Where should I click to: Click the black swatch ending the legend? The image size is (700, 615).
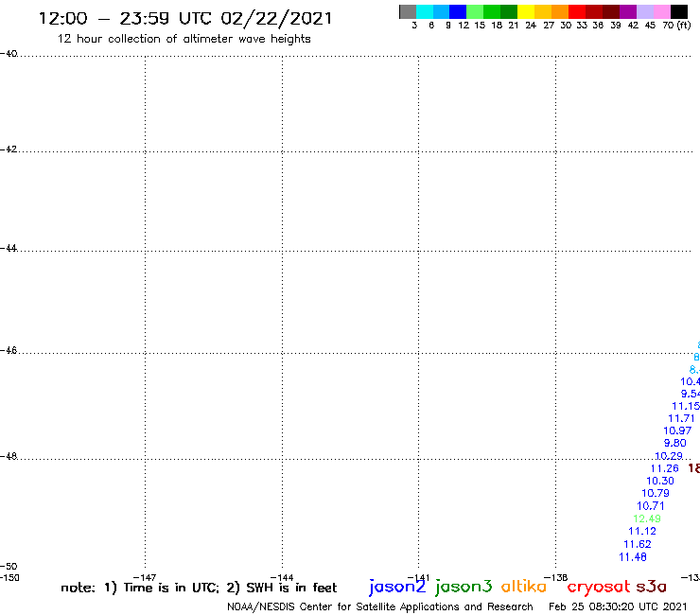(679, 11)
